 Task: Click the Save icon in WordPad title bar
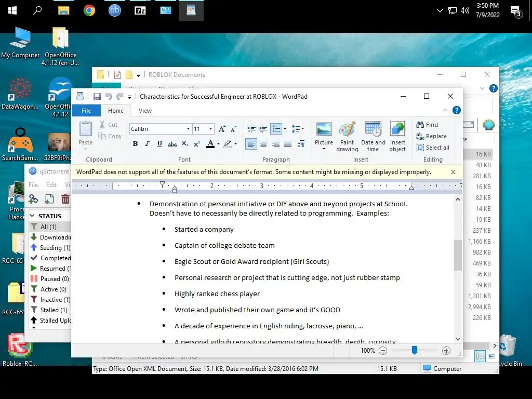[x=97, y=97]
